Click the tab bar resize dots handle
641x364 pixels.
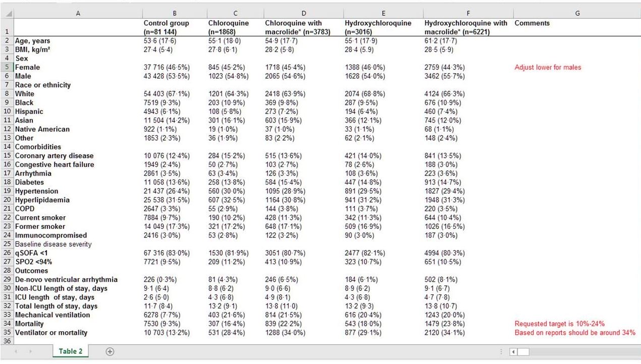[x=501, y=351]
